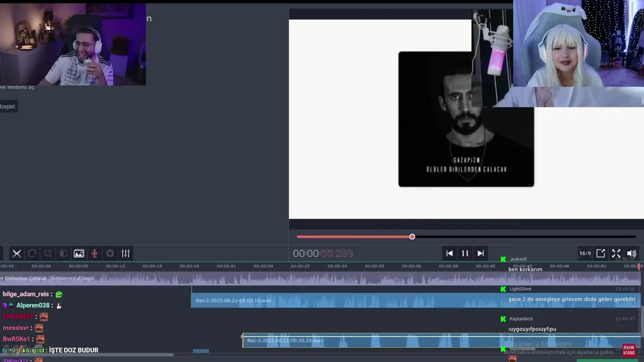This screenshot has height=362, width=644.
Task: Open the 16:9 aspect ratio selector
Action: (x=585, y=253)
